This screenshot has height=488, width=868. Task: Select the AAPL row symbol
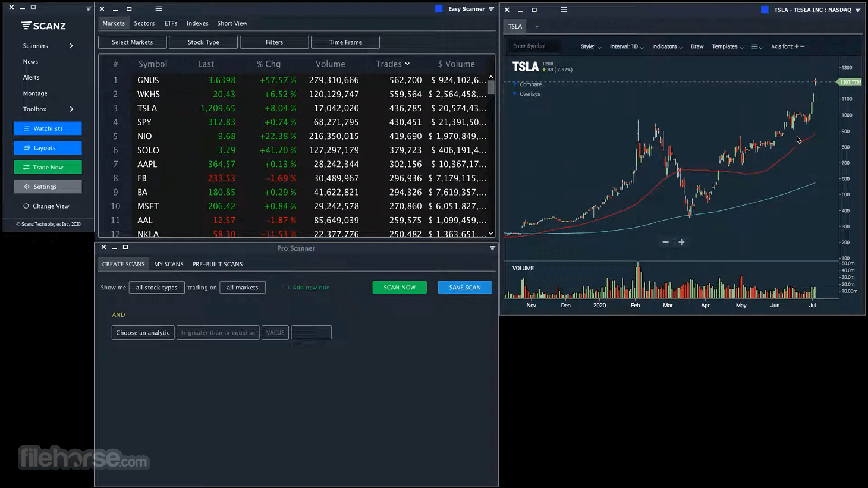(x=147, y=164)
